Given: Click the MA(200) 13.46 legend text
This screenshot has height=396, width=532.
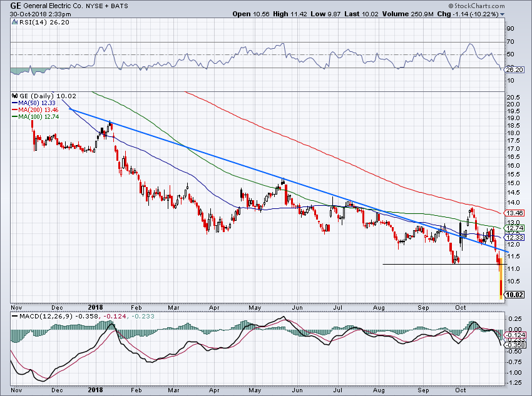Looking at the screenshot, I should click(38, 110).
